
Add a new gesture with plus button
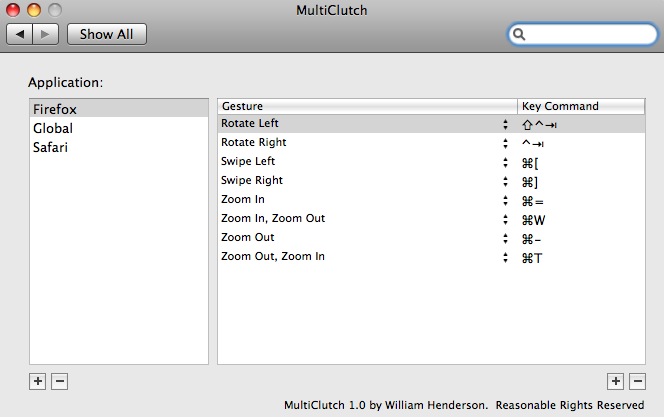click(616, 381)
